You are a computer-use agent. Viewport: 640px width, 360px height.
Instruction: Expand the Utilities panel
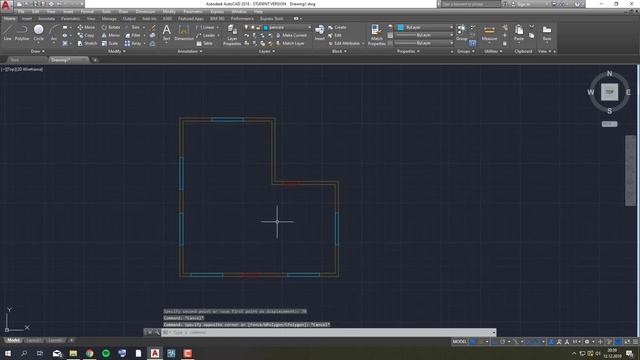click(x=493, y=51)
